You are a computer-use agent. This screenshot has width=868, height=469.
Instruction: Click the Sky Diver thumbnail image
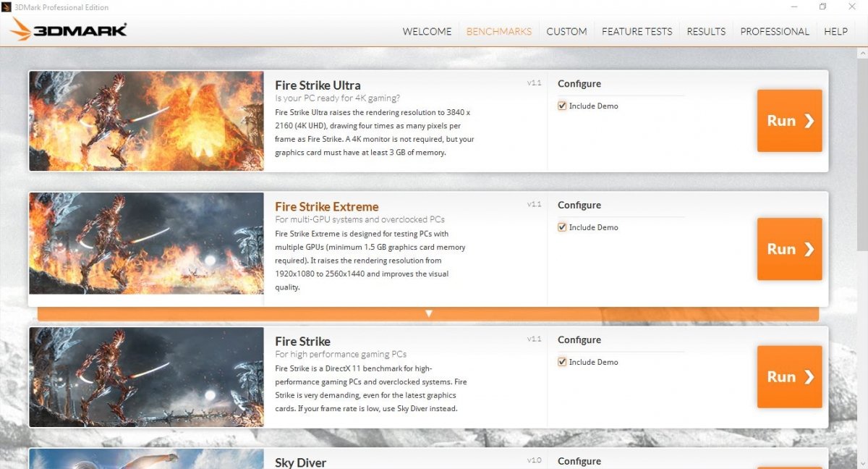146,459
